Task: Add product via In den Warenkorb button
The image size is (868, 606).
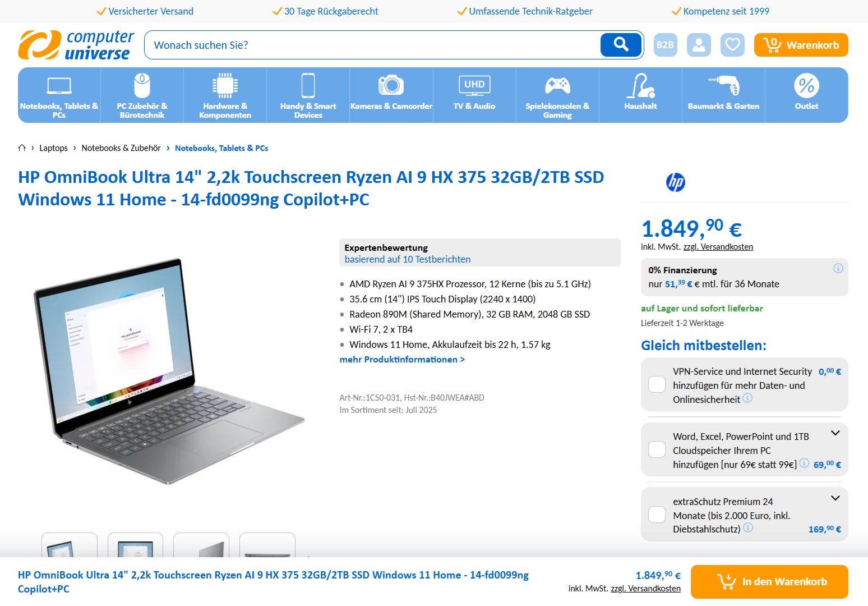Action: [x=769, y=582]
